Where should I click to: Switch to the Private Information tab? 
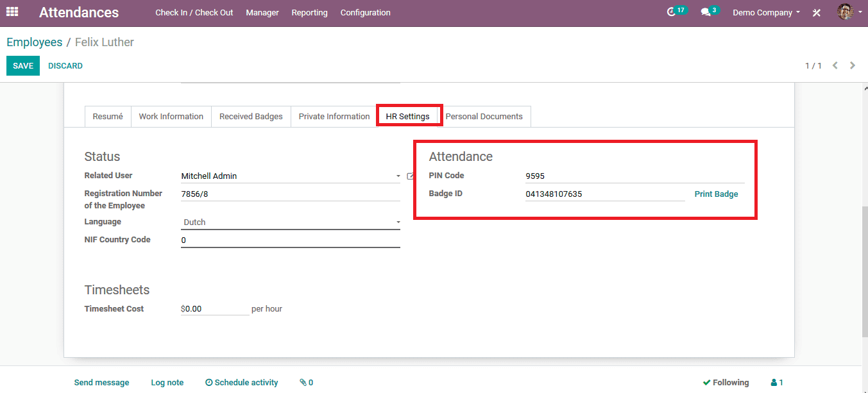334,117
